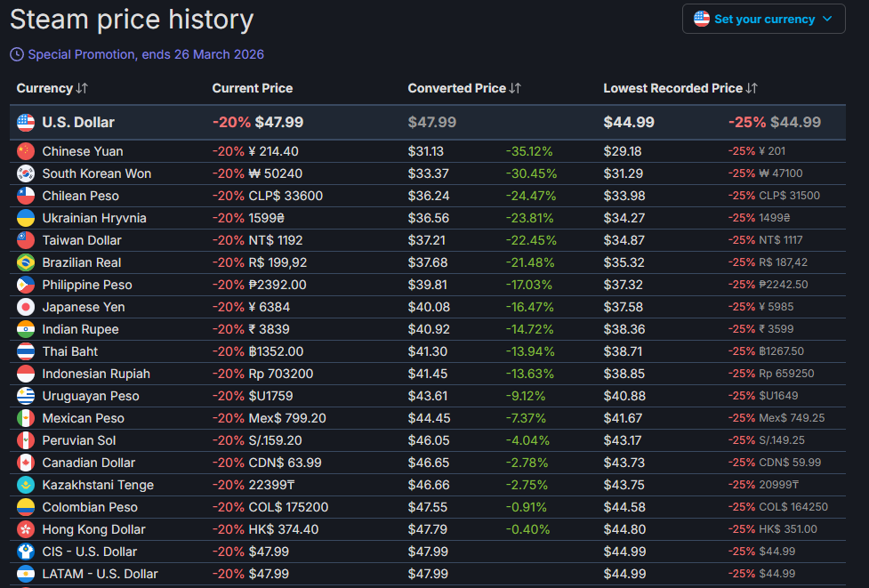Screen dimensions: 869x588
Task: Select the Indonesian Rupiah row label
Action: point(96,374)
